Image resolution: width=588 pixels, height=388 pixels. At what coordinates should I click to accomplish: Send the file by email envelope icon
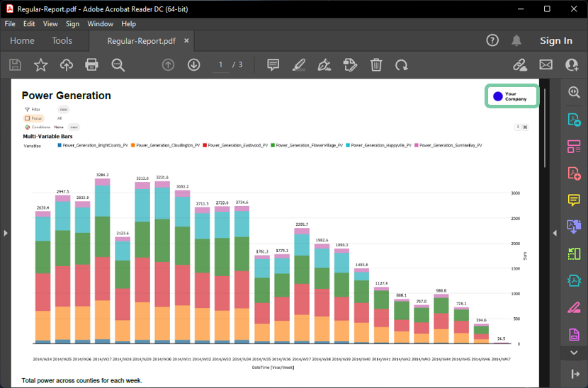coord(545,65)
